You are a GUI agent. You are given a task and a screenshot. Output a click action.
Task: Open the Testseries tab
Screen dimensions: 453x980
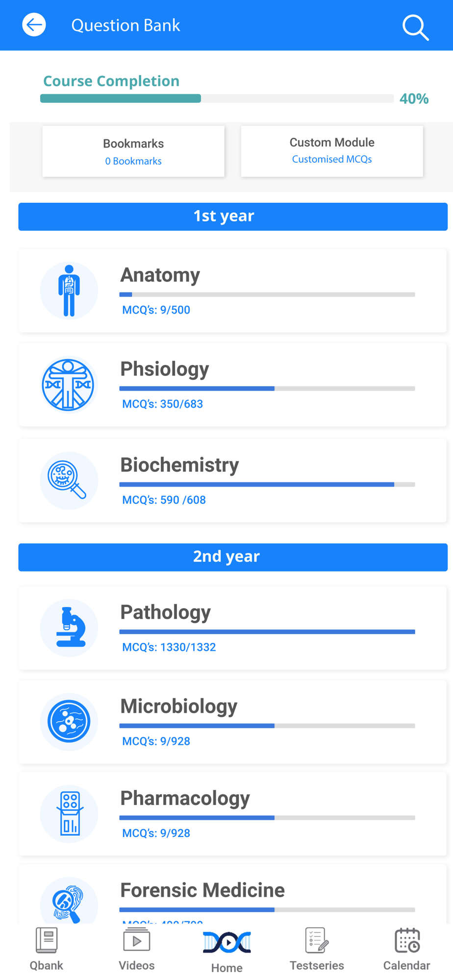pyautogui.click(x=317, y=949)
